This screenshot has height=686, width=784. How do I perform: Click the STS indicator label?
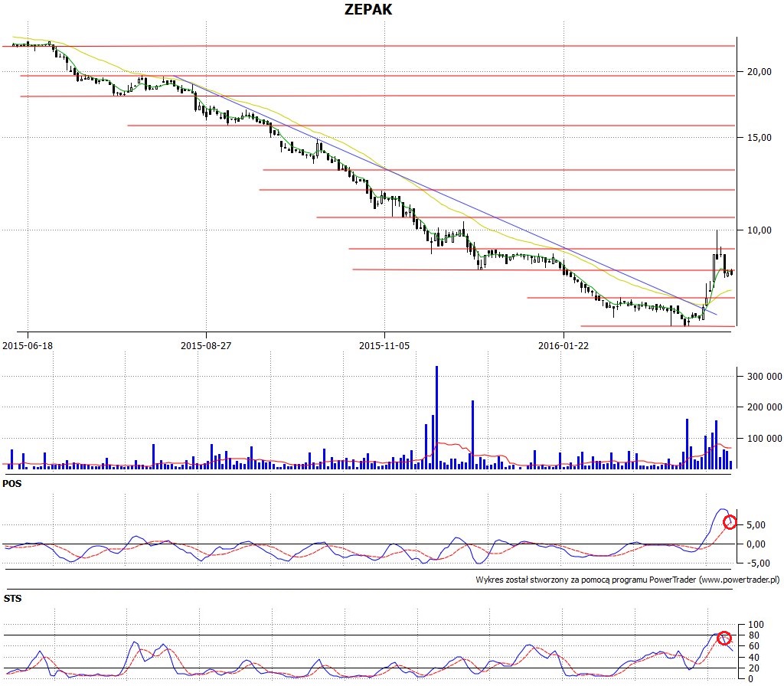(12, 599)
